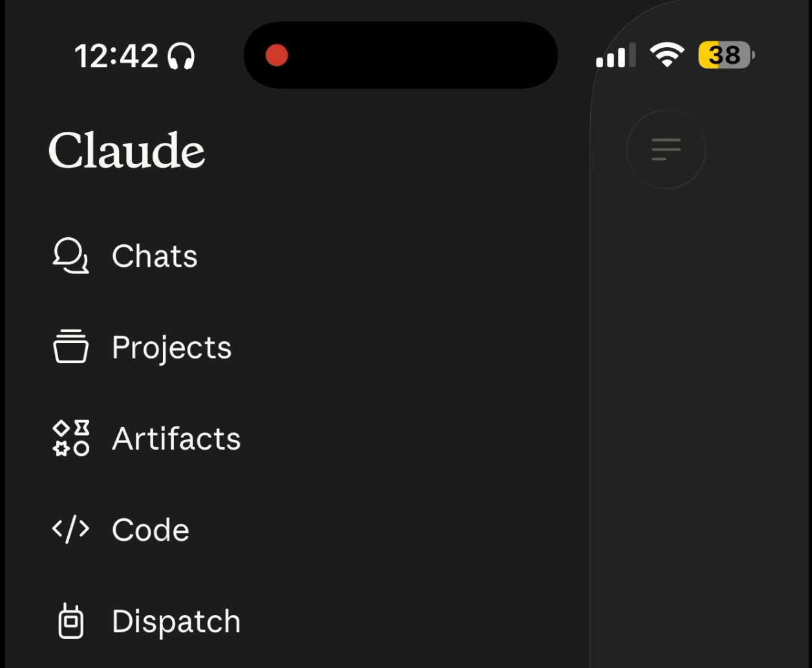Tap the red recording indicator dot
The height and width of the screenshot is (668, 812).
[277, 56]
